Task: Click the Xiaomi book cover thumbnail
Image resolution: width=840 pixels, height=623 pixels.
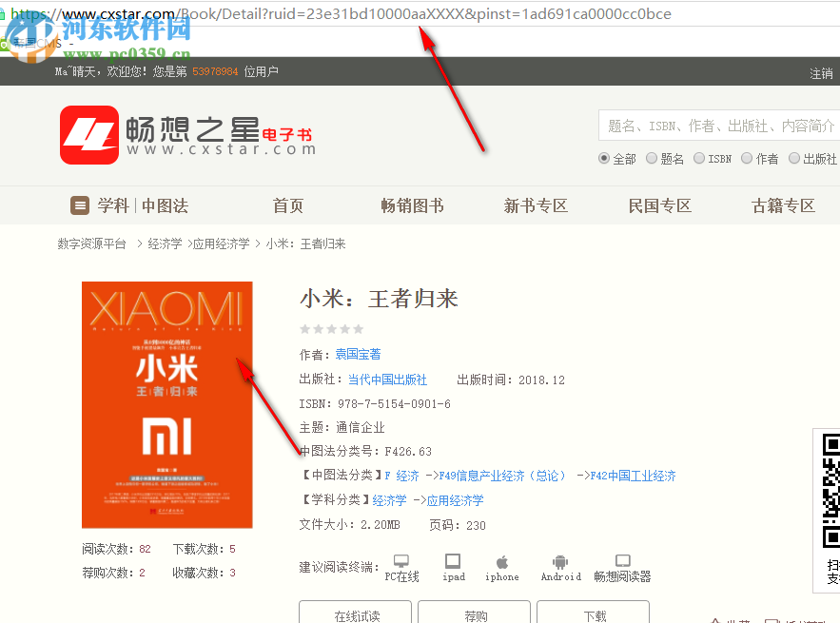Action: (167, 405)
